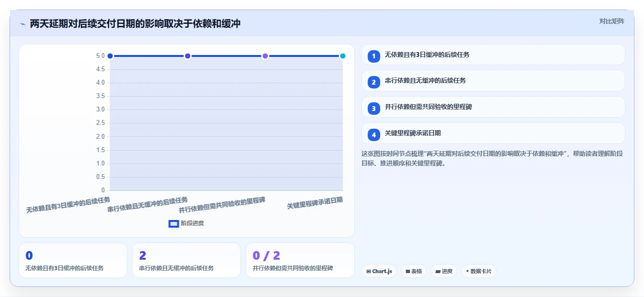Click the 进度 tag icon
This screenshot has width=644, height=297.
[x=438, y=272]
